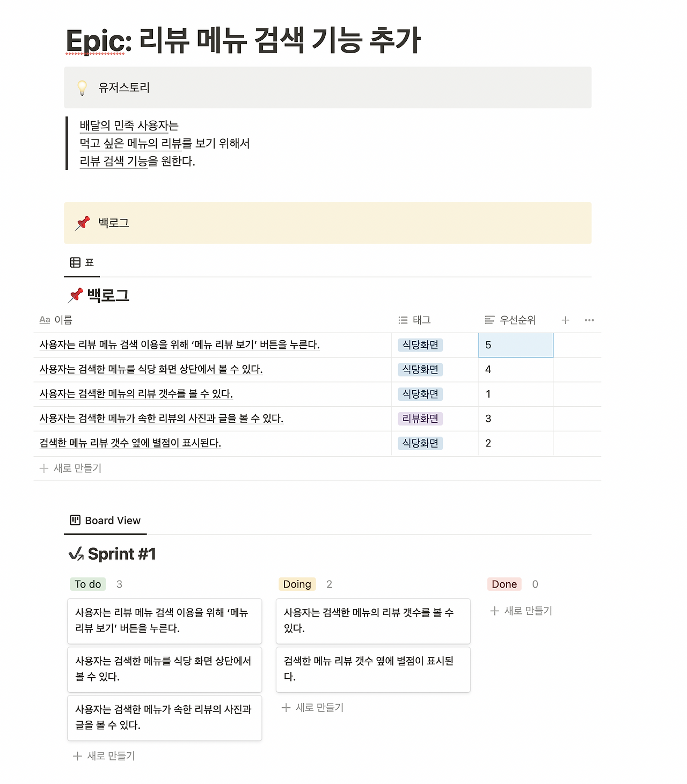Screen dimensions: 687x784
Task: Click 새로 만들기 in the Done column
Action: [x=520, y=610]
